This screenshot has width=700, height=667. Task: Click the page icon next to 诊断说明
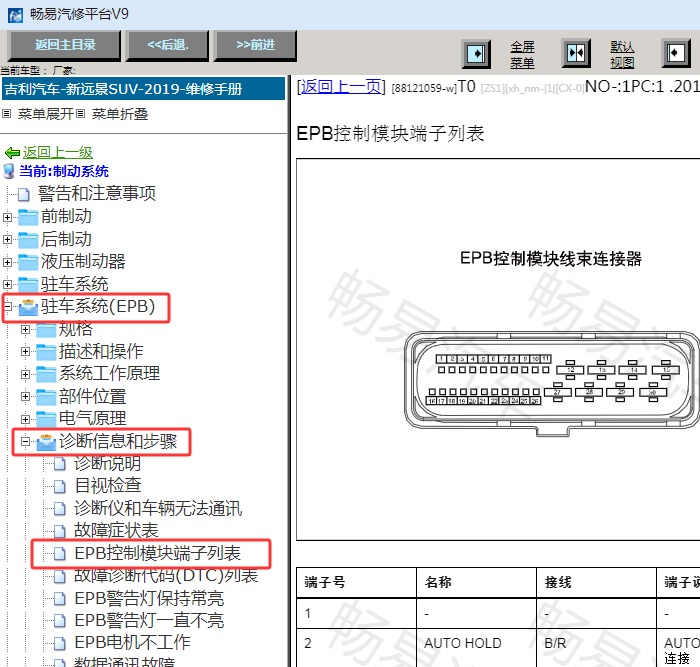[60, 464]
